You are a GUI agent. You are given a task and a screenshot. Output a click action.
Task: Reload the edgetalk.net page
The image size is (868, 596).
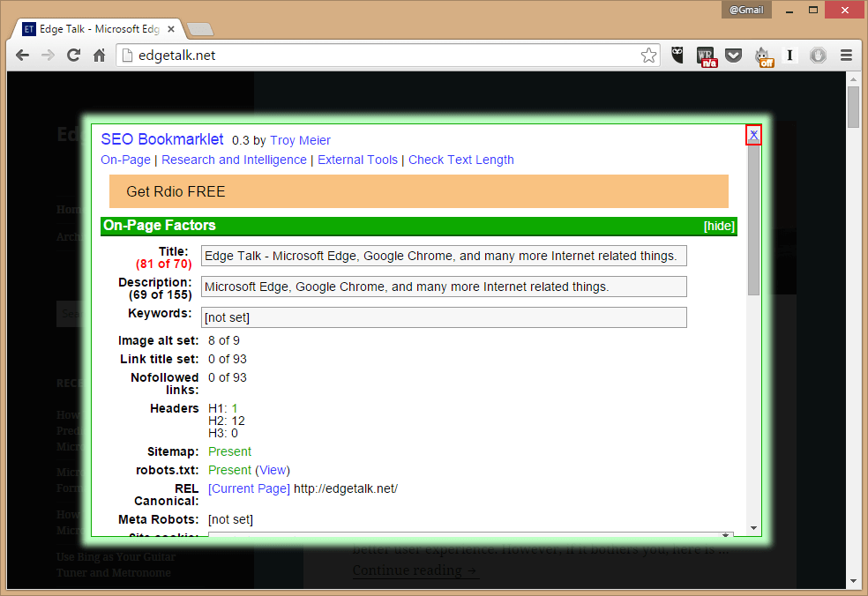73,56
